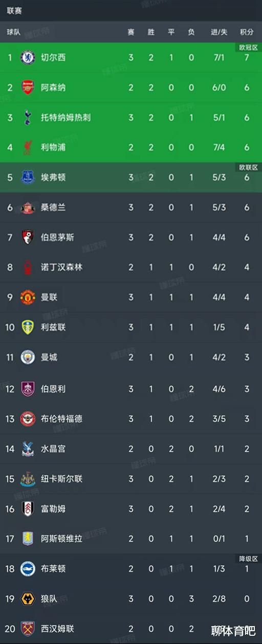Click the Manchester City crest
262x644 pixels.
[28, 357]
